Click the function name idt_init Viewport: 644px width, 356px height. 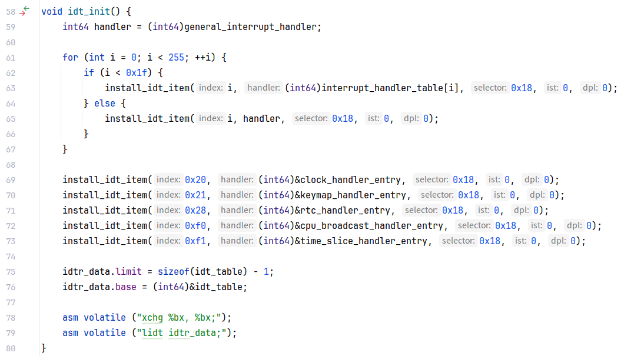[89, 12]
